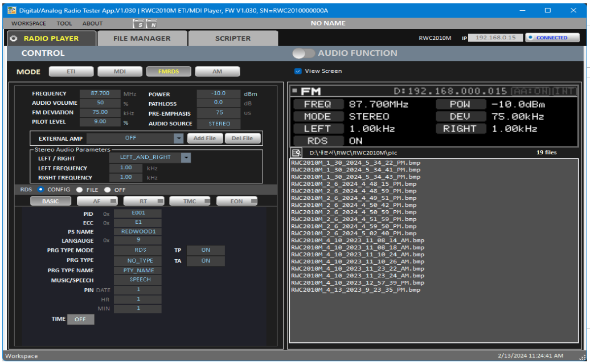Viewport: 590px width, 364px height.
Task: Click the indicator square on AF button
Action: 113,201
